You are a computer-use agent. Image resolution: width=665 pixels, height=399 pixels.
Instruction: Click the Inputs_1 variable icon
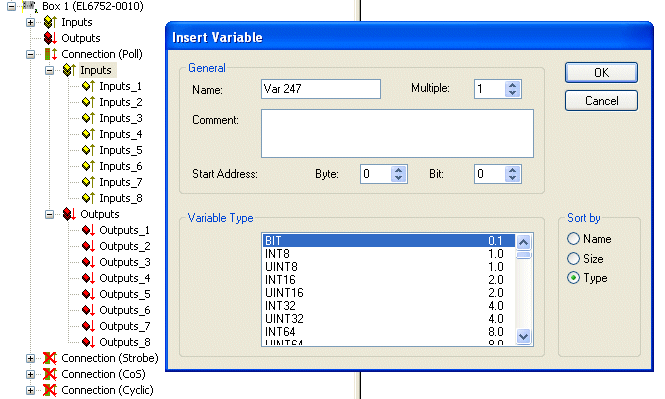(88, 86)
